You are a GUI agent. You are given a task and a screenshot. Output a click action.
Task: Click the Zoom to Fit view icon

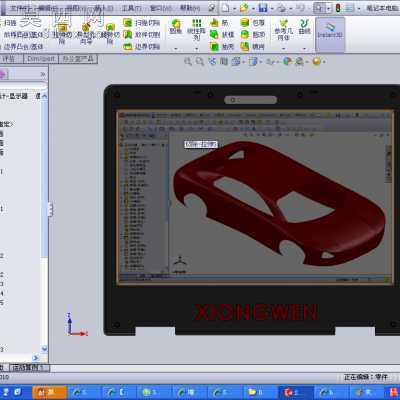[x=188, y=61]
